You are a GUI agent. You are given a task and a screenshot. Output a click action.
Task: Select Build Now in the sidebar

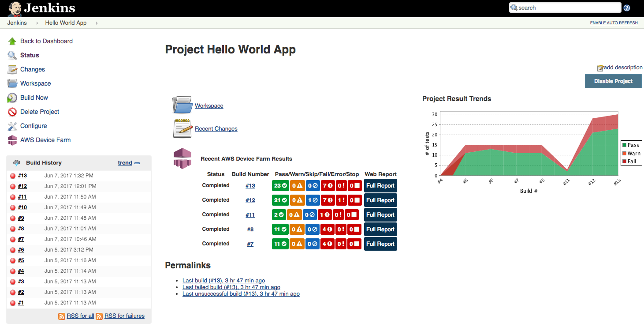pos(34,98)
